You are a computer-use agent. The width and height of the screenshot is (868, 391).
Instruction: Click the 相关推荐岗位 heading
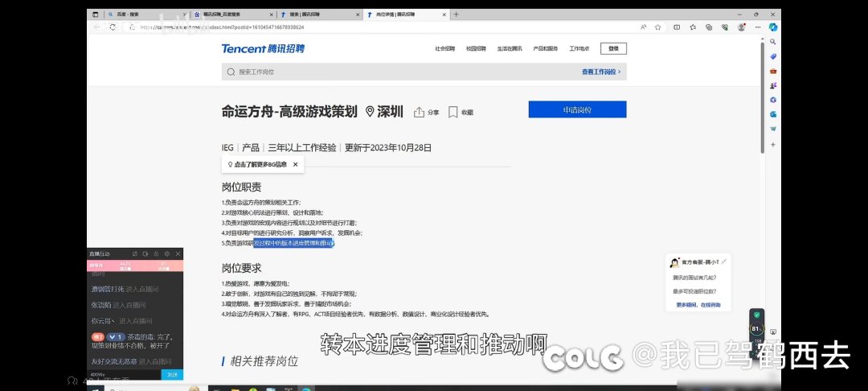[x=264, y=362]
